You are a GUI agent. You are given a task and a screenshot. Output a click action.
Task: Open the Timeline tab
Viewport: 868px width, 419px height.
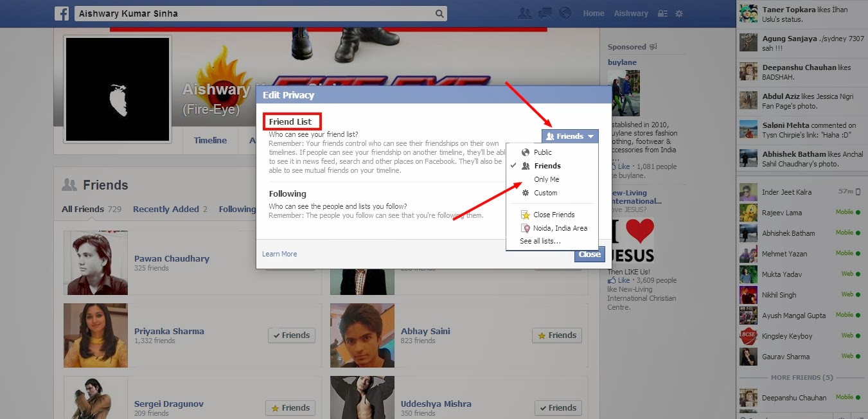[210, 140]
